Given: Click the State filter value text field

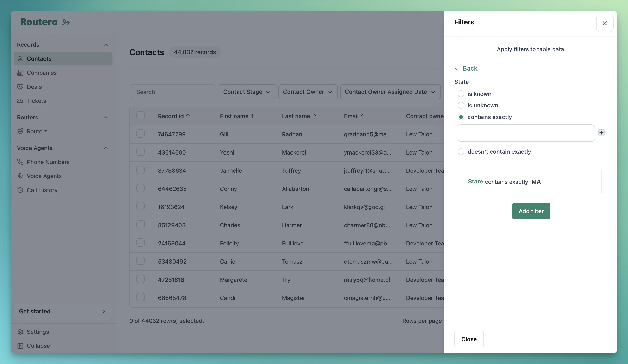Looking at the screenshot, I should pyautogui.click(x=526, y=133).
